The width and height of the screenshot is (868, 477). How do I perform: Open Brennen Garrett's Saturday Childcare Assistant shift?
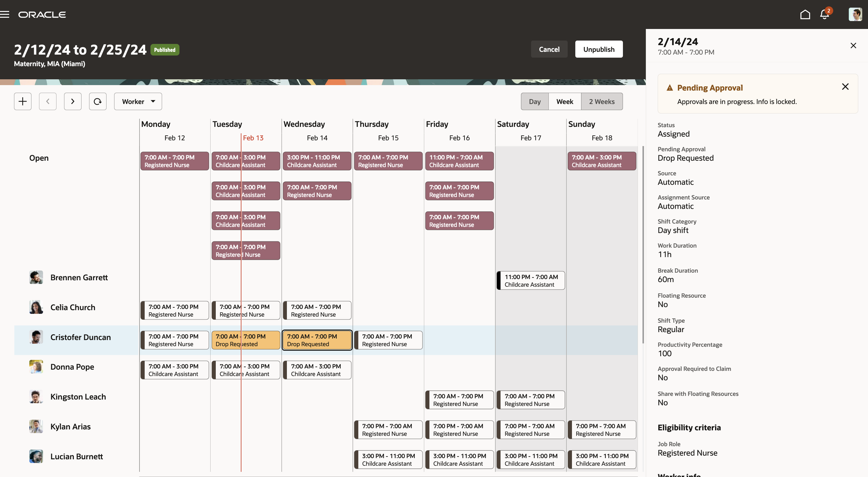(531, 280)
